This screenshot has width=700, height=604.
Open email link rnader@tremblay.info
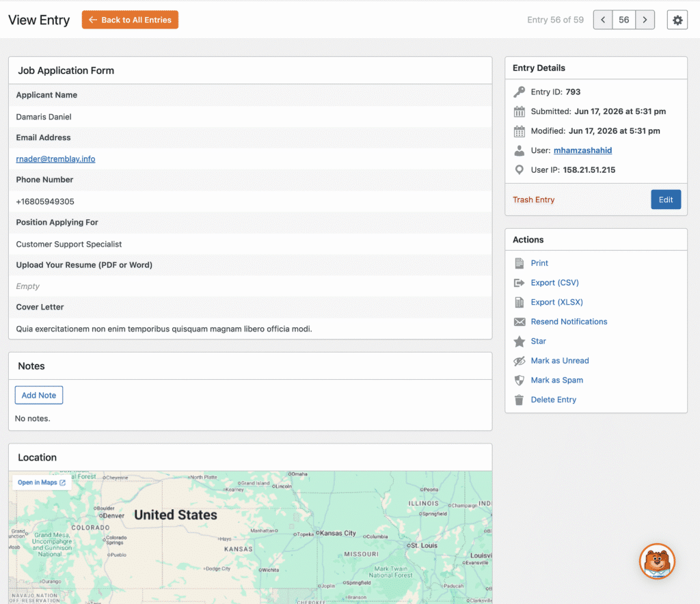(x=55, y=159)
